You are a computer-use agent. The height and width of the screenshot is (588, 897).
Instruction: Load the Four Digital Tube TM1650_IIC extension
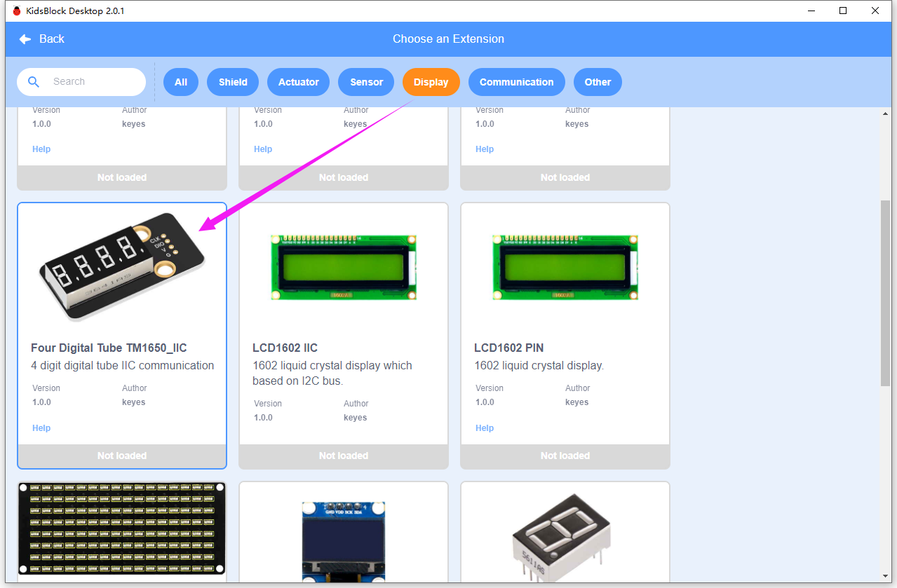click(x=122, y=456)
